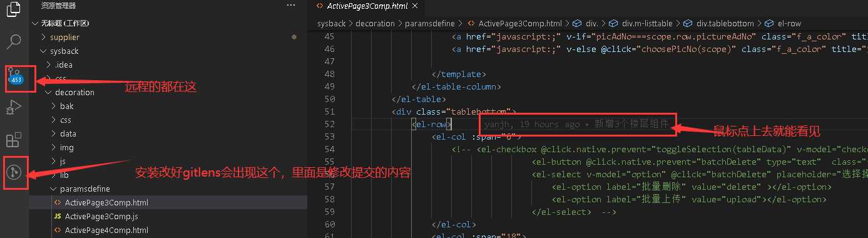Click line number 46 in the gutter
Viewport: 868px width, 238px height.
tap(330, 49)
